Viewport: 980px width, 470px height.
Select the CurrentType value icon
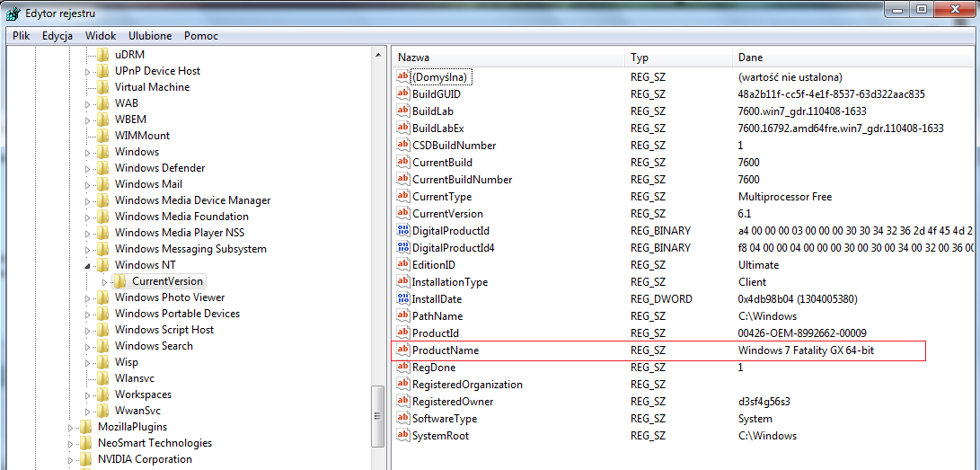[x=403, y=197]
